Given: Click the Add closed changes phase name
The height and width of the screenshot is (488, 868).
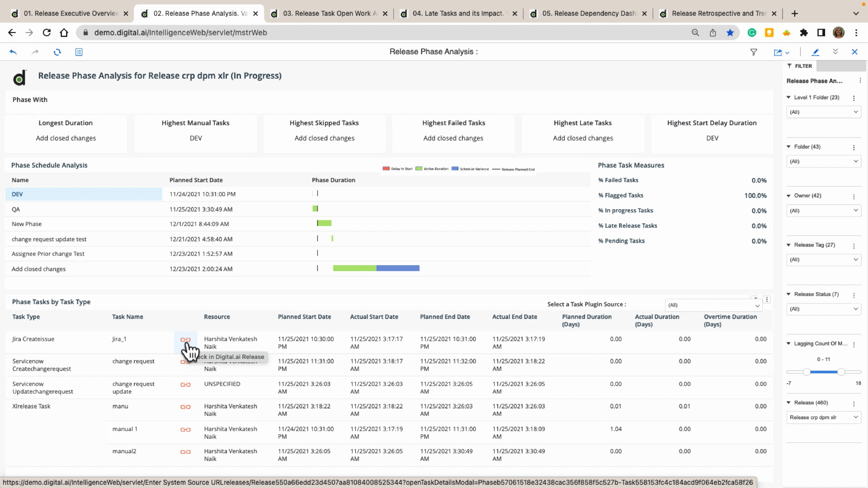Looking at the screenshot, I should point(39,269).
